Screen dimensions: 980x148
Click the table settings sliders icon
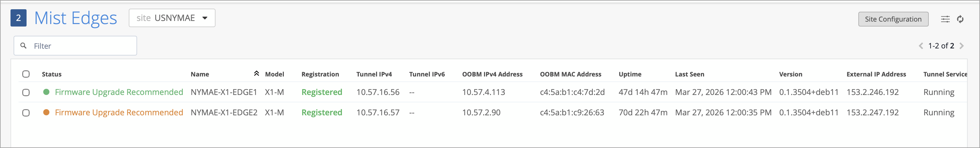tap(945, 19)
